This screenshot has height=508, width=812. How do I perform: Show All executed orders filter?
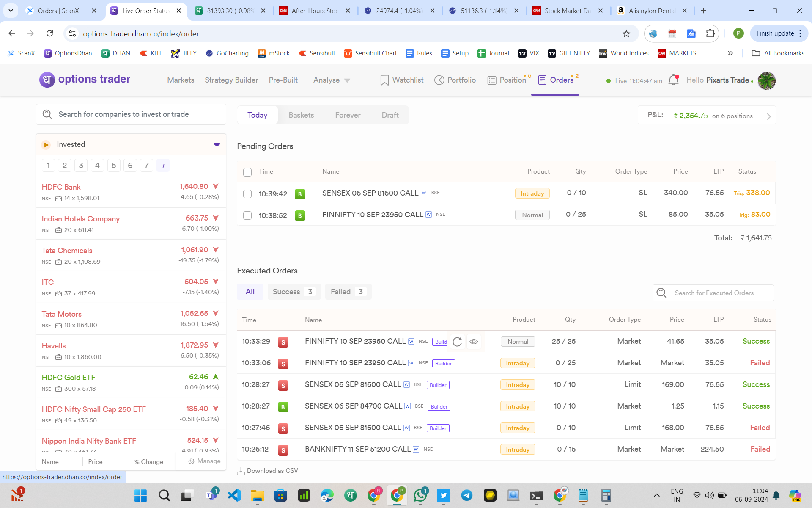click(x=250, y=292)
